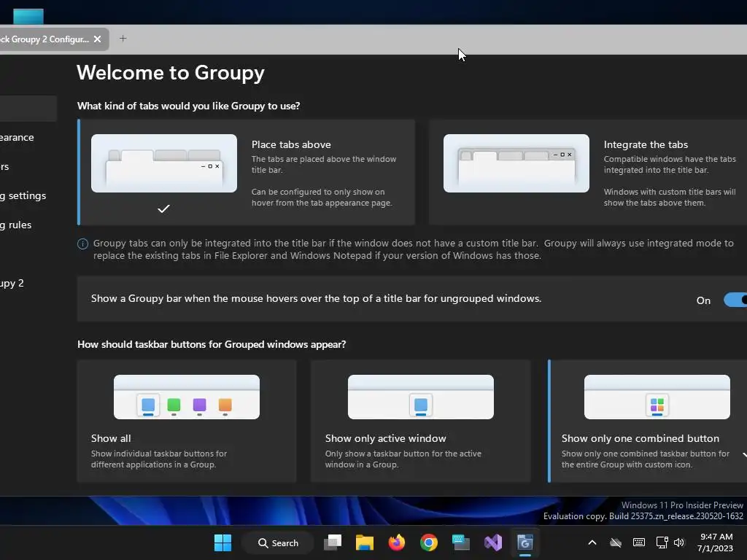Image resolution: width=747 pixels, height=560 pixels.
Task: Select Show only active window option
Action: [x=421, y=421]
